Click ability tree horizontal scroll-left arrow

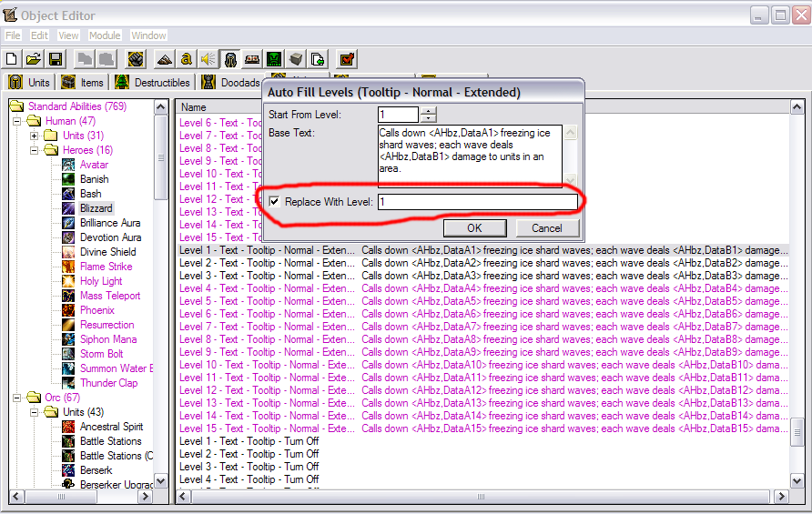click(16, 497)
